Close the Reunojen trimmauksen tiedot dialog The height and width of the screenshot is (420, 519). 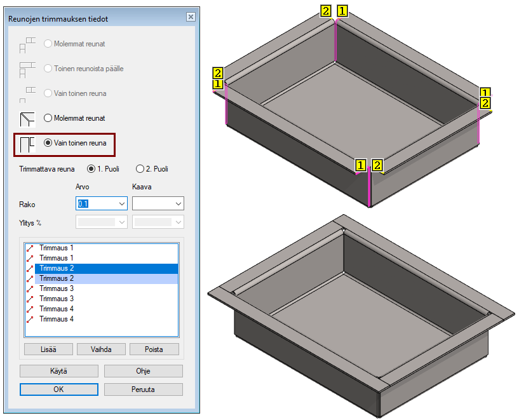[191, 17]
